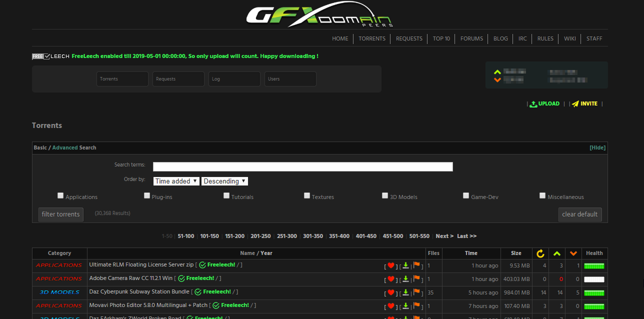
Task: Sort by snatched using the yellow refresh icon
Action: click(540, 253)
